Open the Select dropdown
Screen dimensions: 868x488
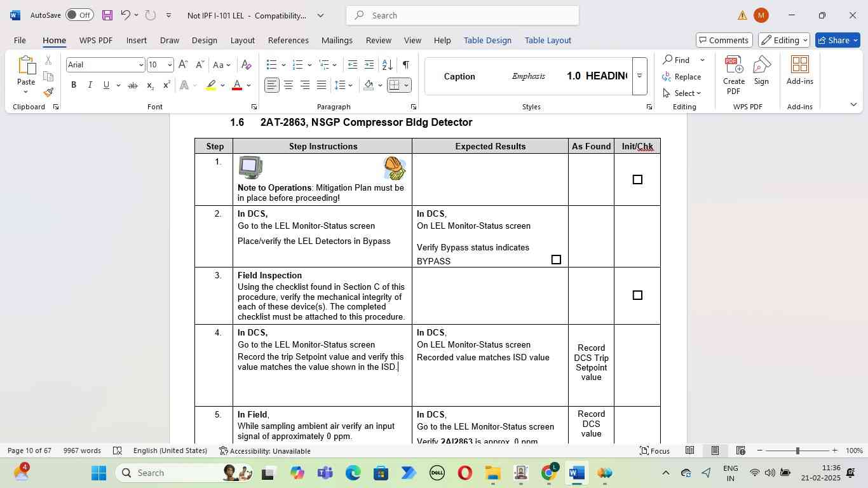682,93
